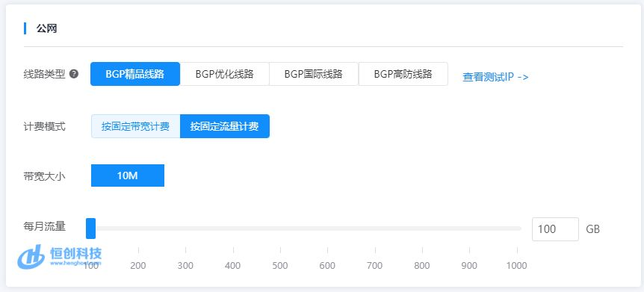This screenshot has height=292, width=644.
Task: Click the 1000 tick label on slider scale
Action: tap(517, 265)
